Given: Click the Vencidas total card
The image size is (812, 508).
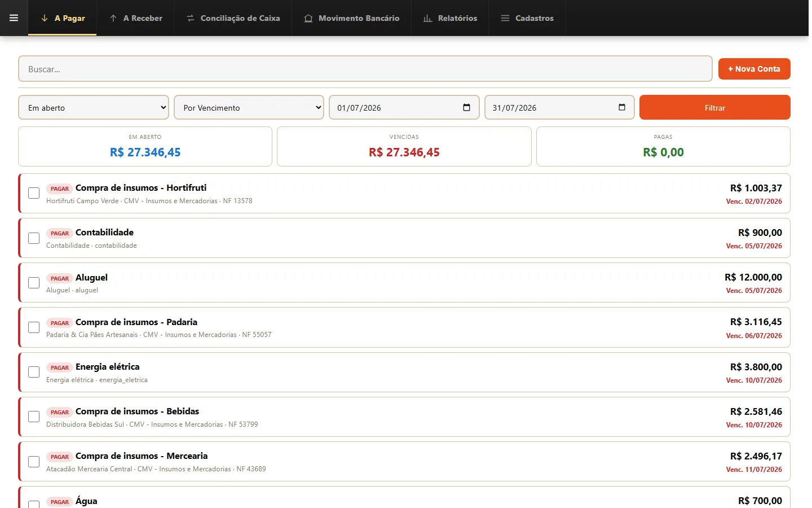Looking at the screenshot, I should point(404,146).
